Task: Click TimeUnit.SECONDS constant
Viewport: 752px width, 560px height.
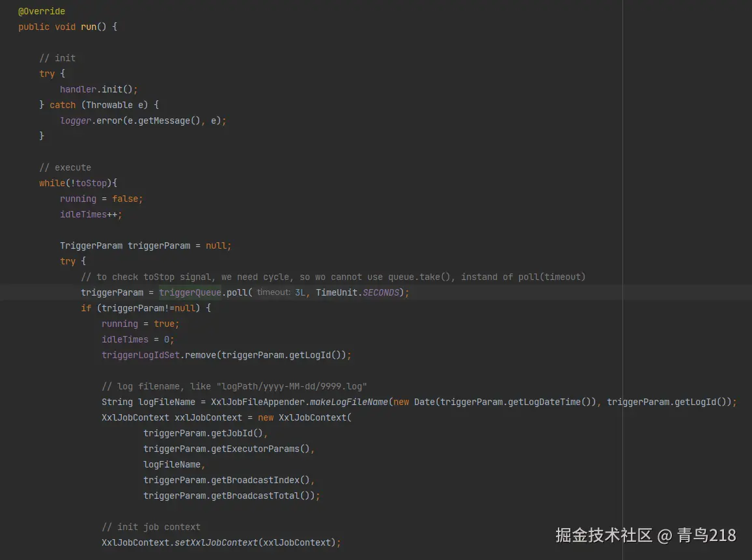Action: [358, 292]
